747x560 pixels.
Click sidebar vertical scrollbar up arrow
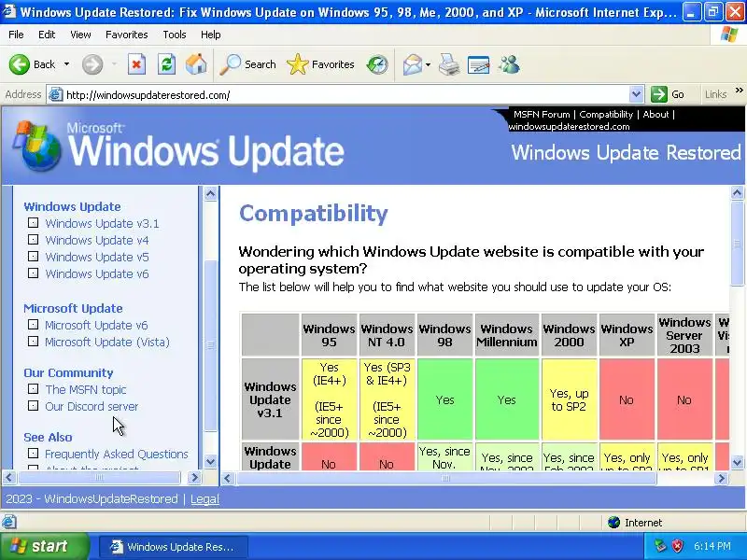[211, 193]
